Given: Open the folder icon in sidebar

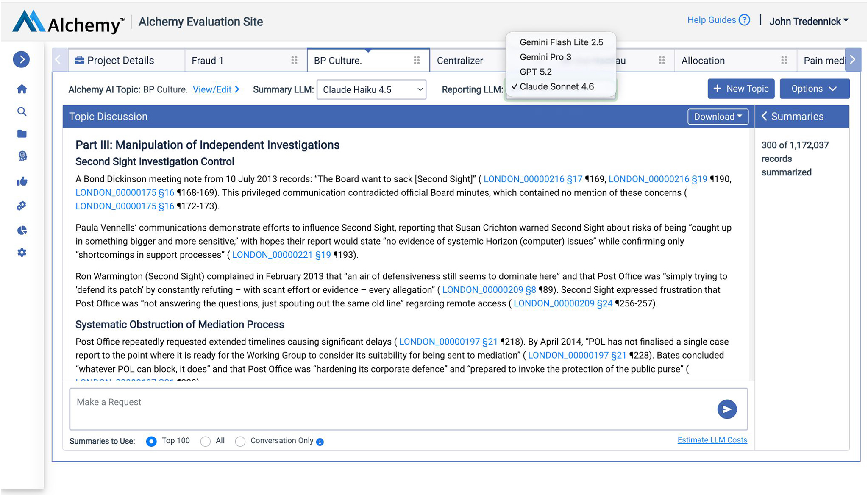Looking at the screenshot, I should pyautogui.click(x=22, y=134).
